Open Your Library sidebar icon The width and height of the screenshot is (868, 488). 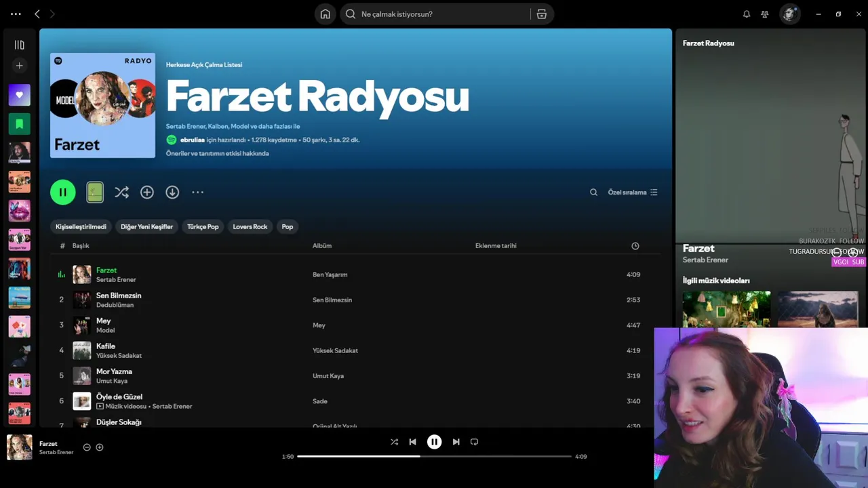click(19, 45)
